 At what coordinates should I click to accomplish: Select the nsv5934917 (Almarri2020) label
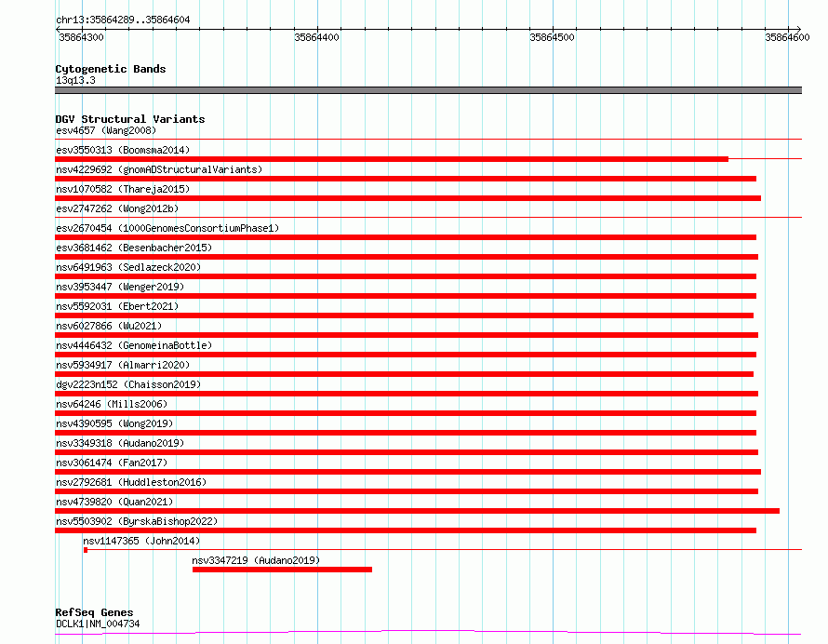tap(123, 365)
